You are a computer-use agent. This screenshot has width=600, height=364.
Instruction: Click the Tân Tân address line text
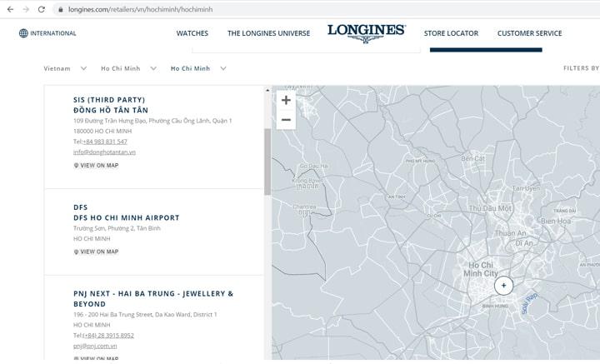152,121
